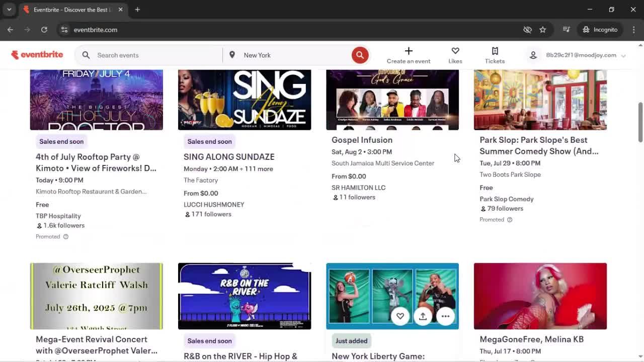644x362 pixels.
Task: Click the Gospel Infusion event image
Action: (x=392, y=100)
